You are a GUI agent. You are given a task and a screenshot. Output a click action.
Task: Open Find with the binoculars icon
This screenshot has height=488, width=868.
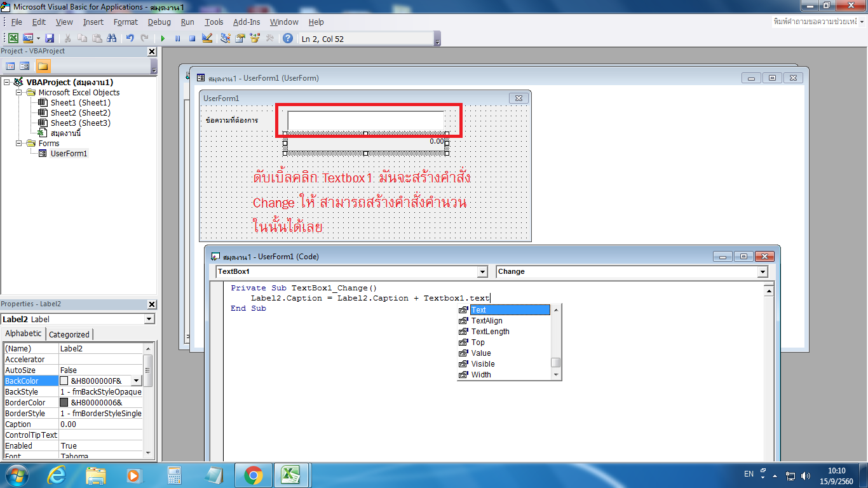[111, 39]
